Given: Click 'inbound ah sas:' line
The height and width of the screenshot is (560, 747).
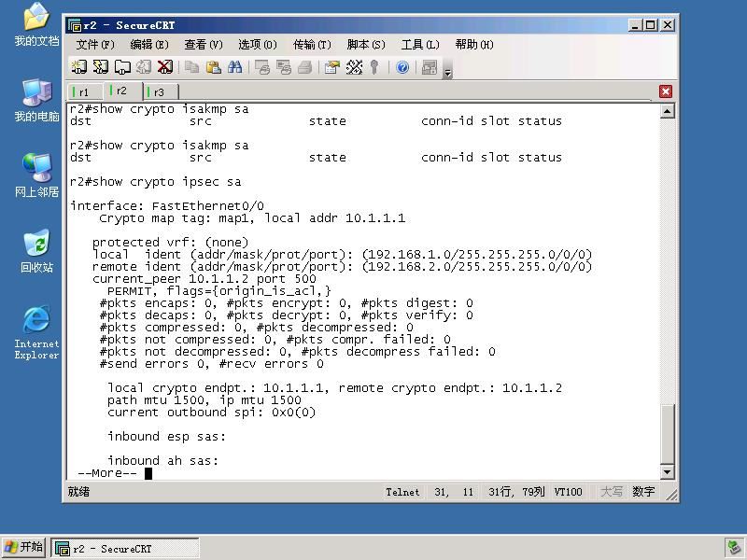Looking at the screenshot, I should click(162, 461).
